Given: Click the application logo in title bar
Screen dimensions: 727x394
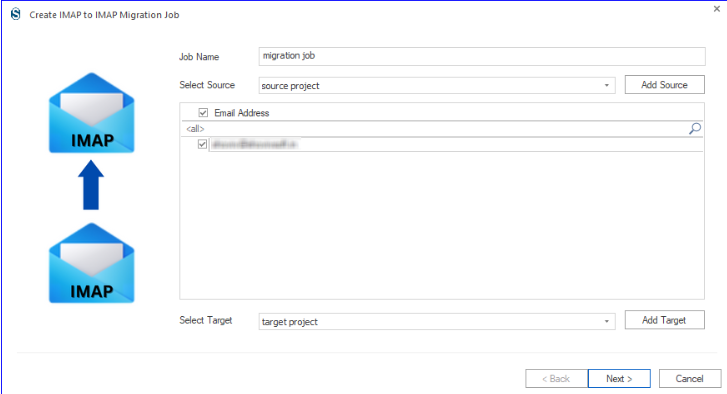Looking at the screenshot, I should click(16, 14).
